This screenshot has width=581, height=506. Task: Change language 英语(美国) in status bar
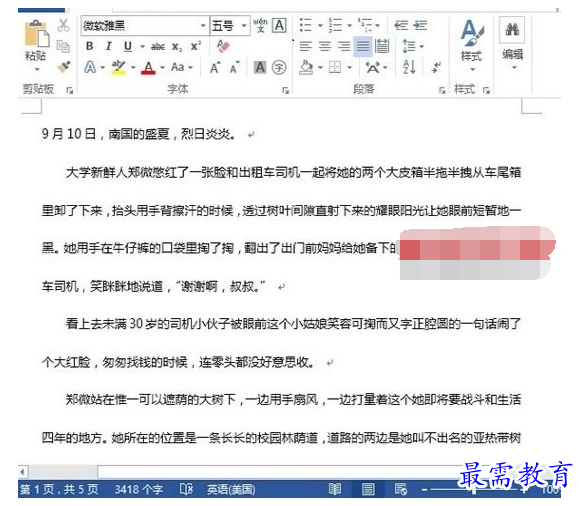tap(231, 490)
